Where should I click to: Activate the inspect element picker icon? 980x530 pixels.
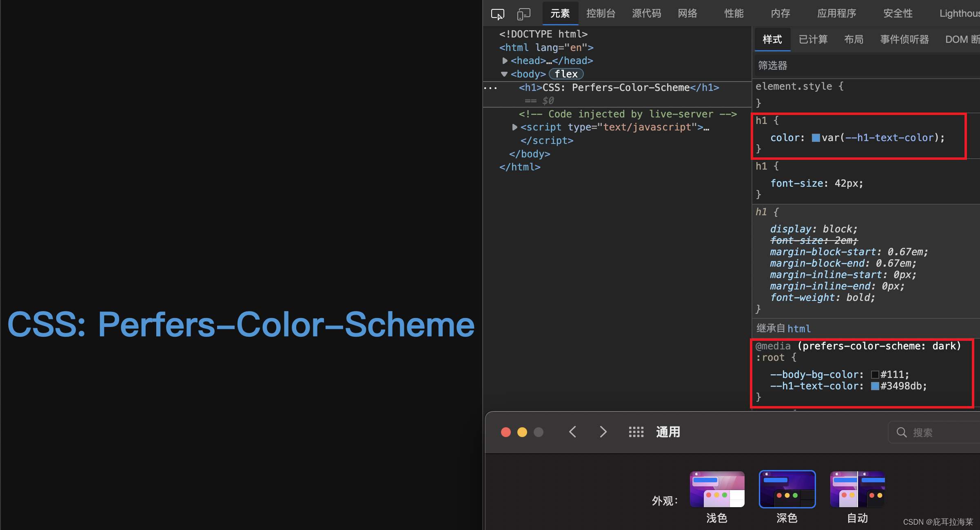pos(497,14)
